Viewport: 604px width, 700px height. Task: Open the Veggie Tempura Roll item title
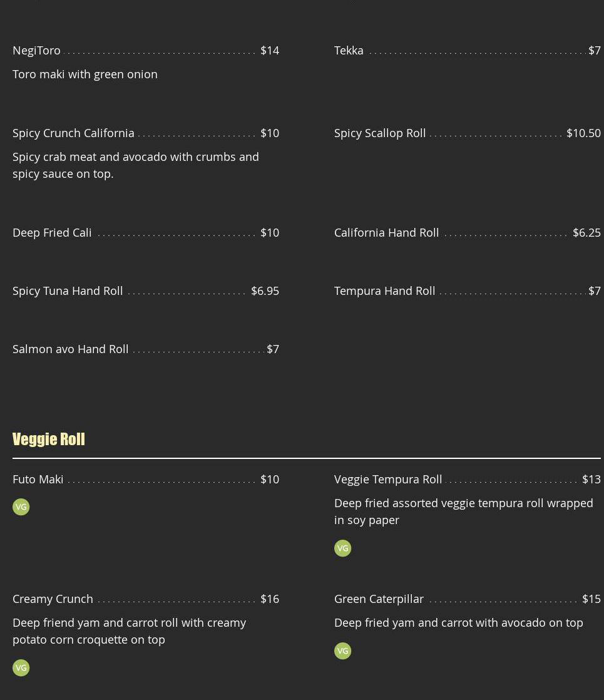[x=388, y=479]
